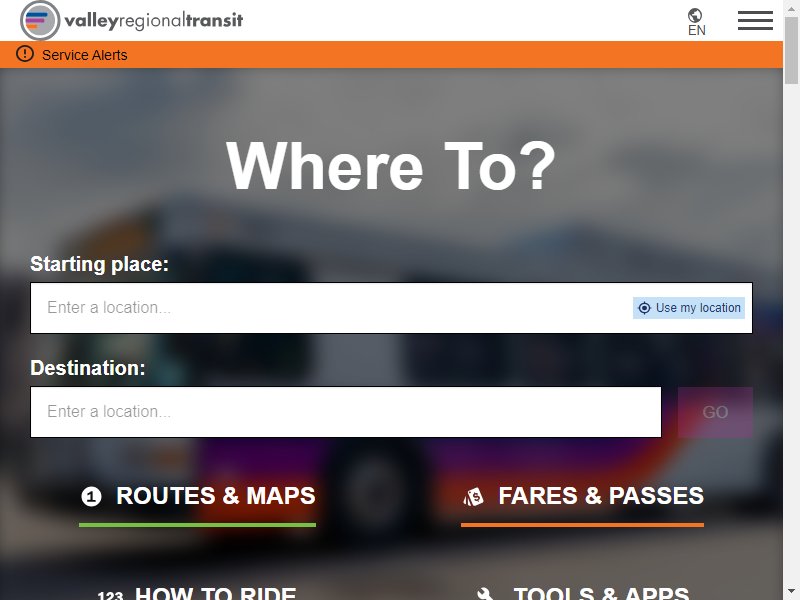The height and width of the screenshot is (600, 800).
Task: Focus the Destination input field
Action: click(346, 412)
